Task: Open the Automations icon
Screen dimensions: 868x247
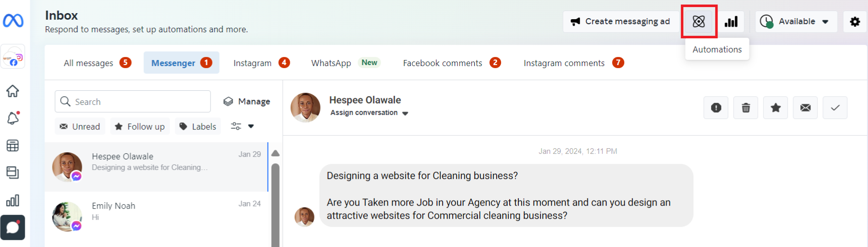Action: tap(699, 22)
